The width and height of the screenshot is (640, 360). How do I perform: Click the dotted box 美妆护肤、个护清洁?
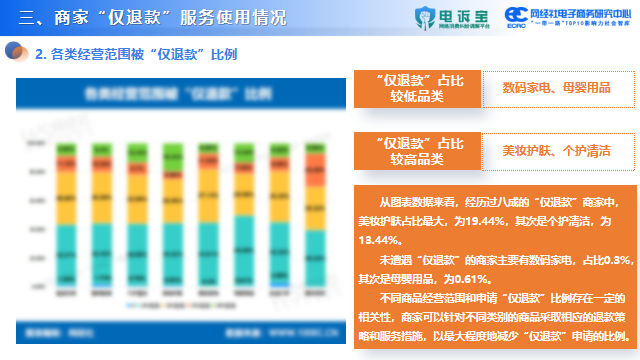click(558, 151)
